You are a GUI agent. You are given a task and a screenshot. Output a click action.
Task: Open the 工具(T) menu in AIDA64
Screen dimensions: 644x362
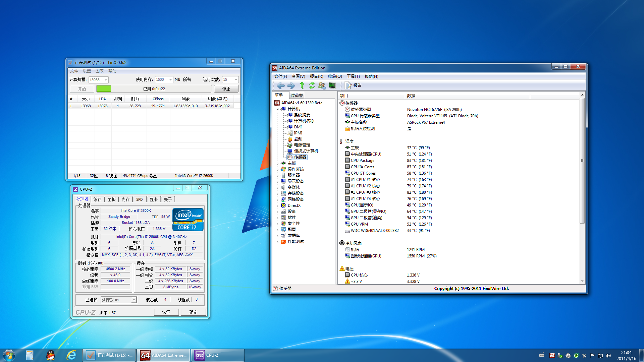pos(353,76)
